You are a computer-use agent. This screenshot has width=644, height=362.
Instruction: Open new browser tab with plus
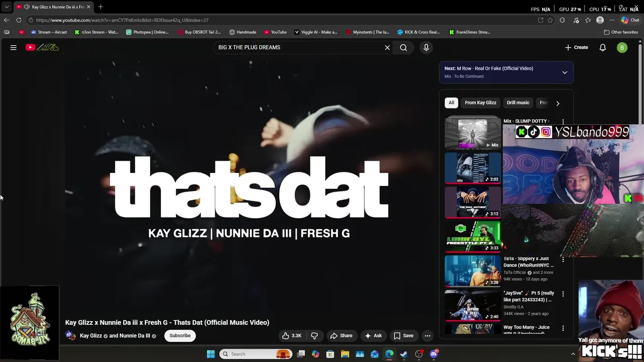point(100,7)
